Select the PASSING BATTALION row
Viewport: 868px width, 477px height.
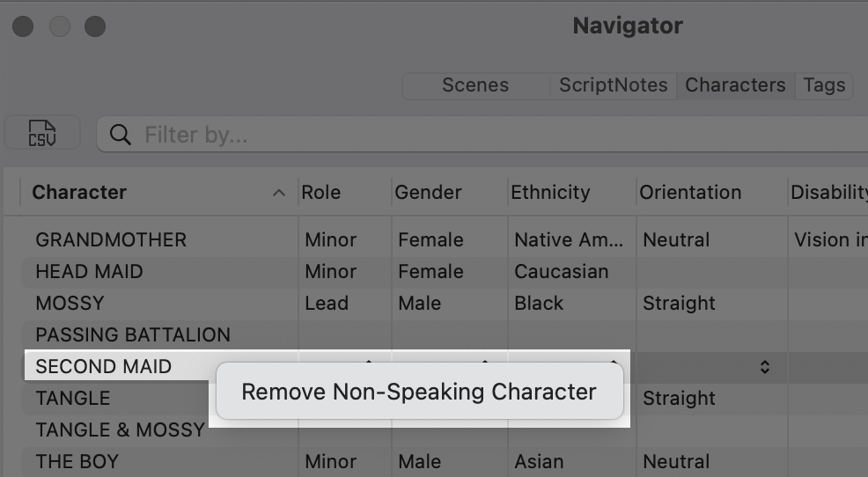pos(133,334)
